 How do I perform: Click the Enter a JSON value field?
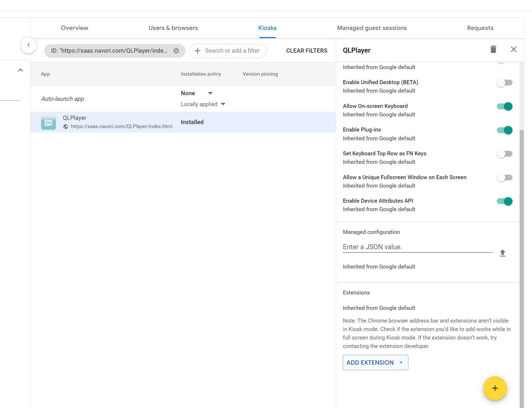pyautogui.click(x=418, y=247)
